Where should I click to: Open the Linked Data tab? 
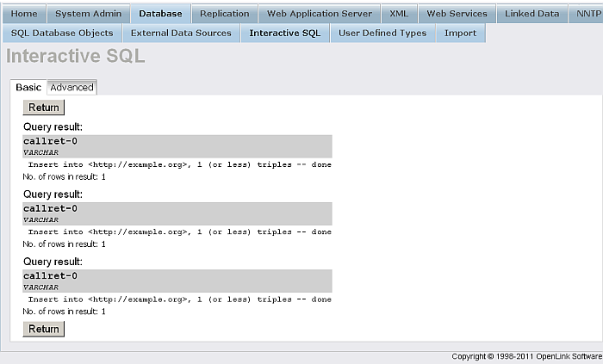tap(532, 14)
